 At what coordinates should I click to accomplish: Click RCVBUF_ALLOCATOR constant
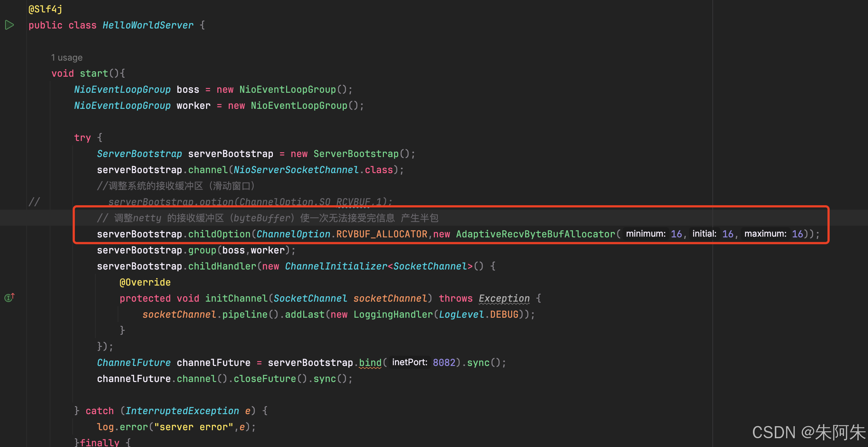click(382, 234)
